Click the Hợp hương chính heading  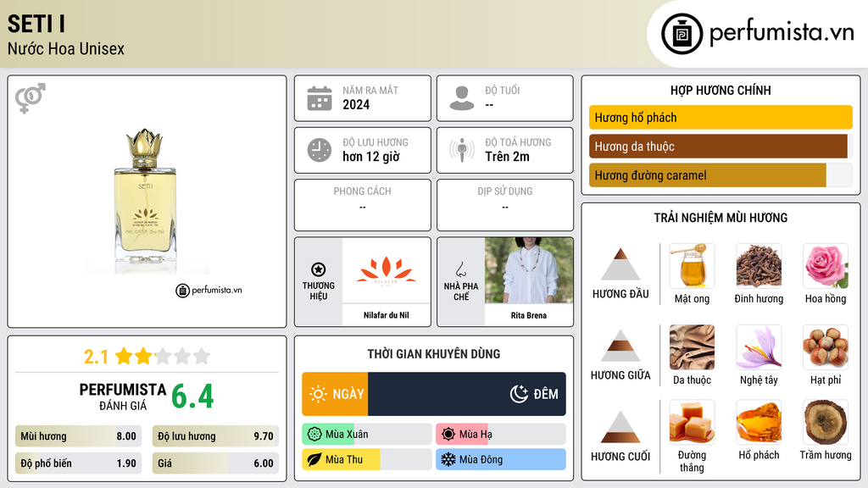coord(721,90)
